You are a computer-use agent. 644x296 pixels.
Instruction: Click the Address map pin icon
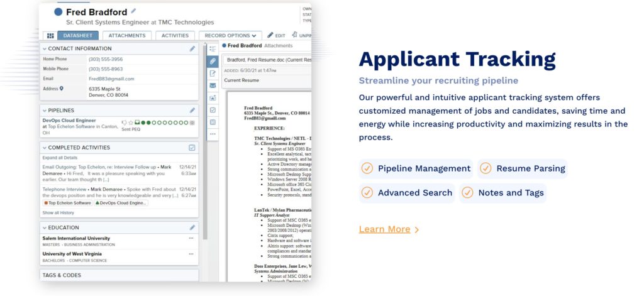[62, 89]
